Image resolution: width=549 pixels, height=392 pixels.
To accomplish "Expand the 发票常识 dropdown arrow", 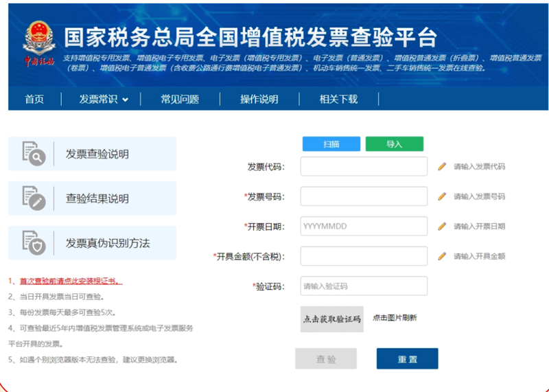I will (126, 100).
